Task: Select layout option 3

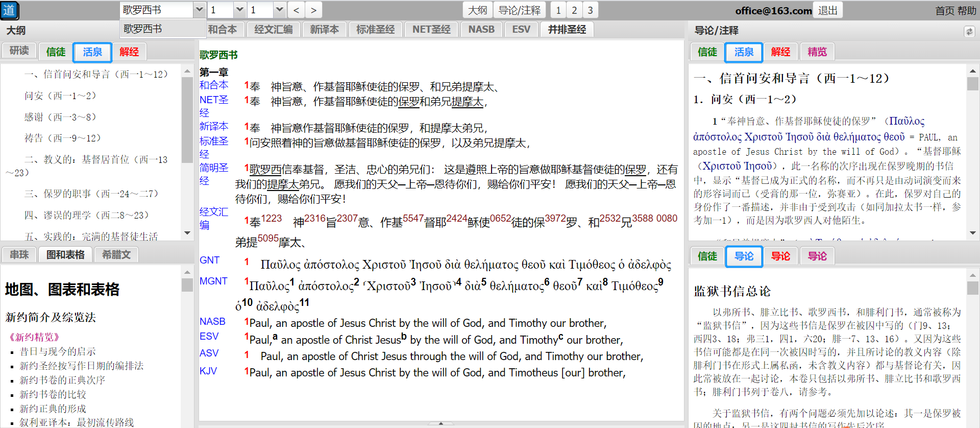Action: [x=590, y=10]
